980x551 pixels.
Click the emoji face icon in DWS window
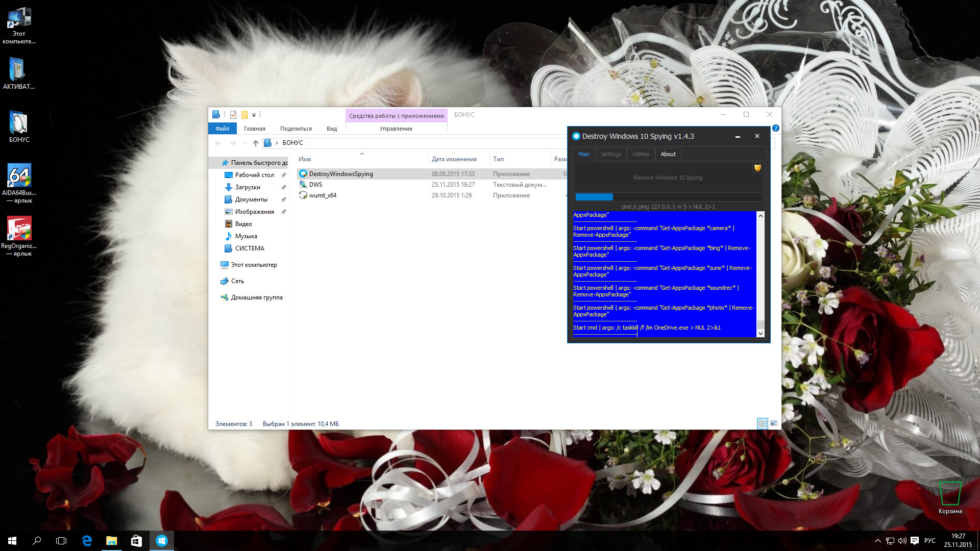pyautogui.click(x=757, y=168)
